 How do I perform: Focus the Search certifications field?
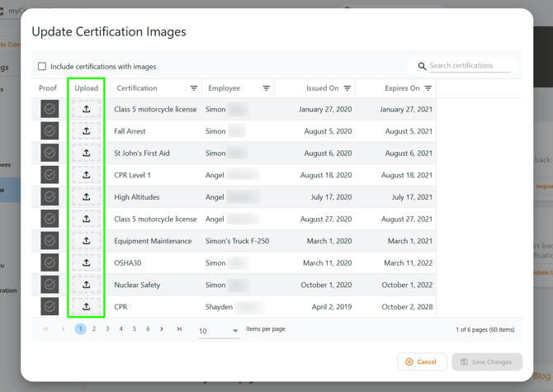pos(469,66)
